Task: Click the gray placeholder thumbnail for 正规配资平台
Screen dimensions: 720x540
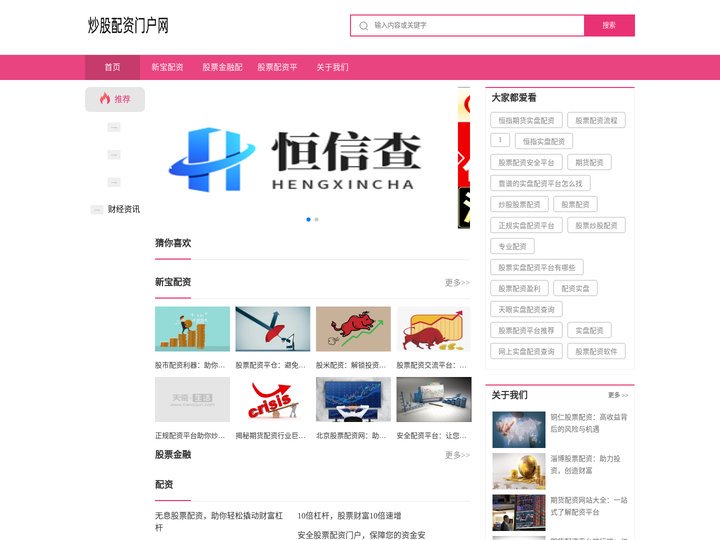Action: point(192,399)
